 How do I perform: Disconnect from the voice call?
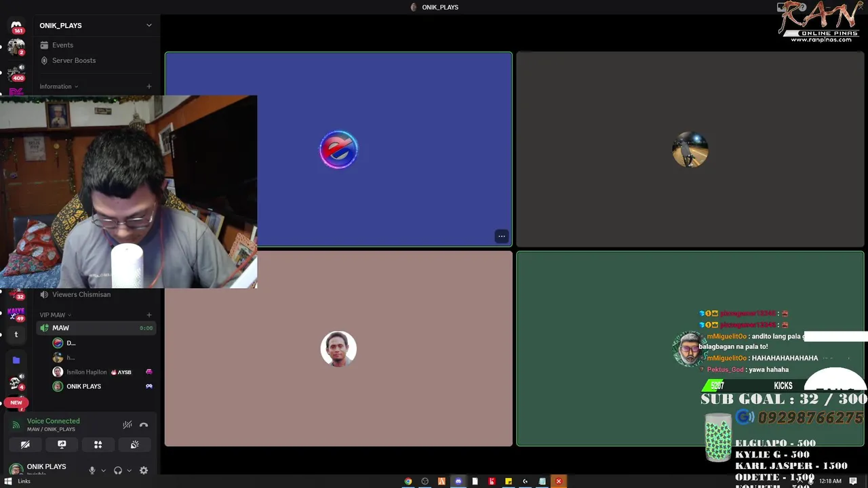pyautogui.click(x=144, y=425)
